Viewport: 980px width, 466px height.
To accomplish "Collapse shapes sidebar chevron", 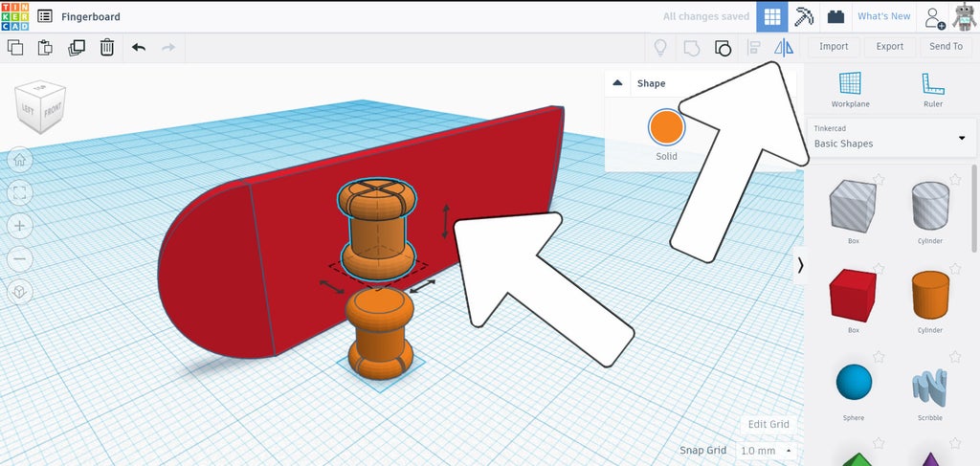I will coord(800,265).
